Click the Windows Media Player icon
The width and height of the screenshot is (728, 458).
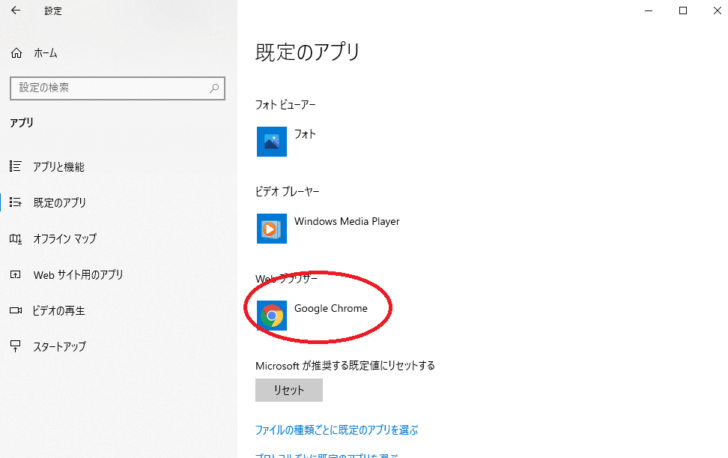pos(272,228)
